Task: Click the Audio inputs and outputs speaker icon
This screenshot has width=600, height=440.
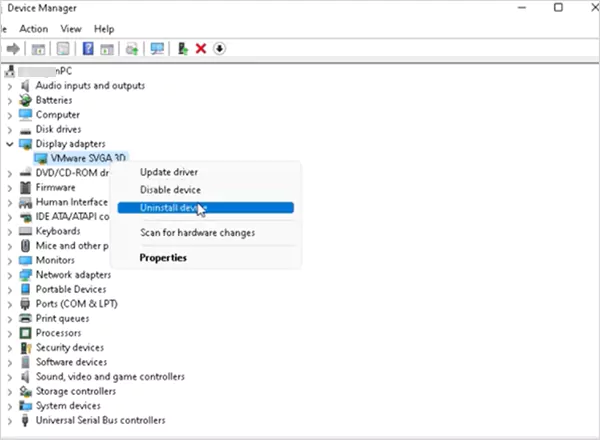Action: (25, 86)
